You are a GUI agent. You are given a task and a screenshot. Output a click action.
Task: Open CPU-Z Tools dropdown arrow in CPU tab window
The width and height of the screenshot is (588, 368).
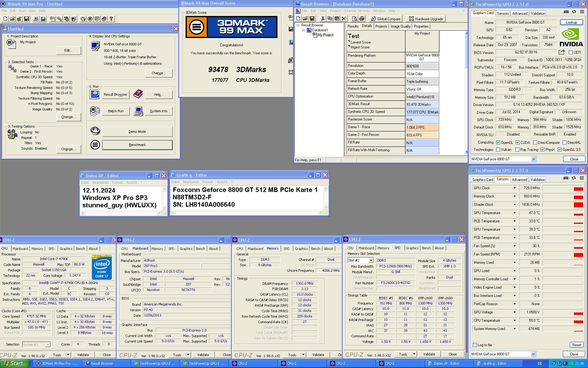pyautogui.click(x=68, y=355)
